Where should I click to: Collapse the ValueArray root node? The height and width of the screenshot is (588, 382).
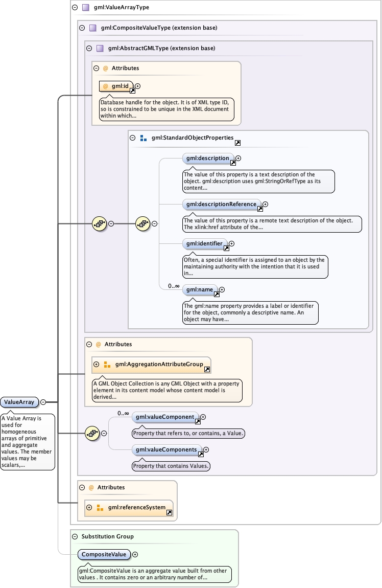43,402
